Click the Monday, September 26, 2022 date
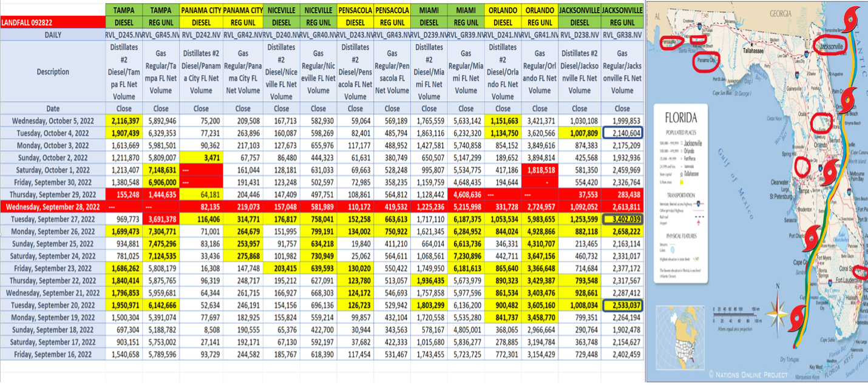 [53, 231]
